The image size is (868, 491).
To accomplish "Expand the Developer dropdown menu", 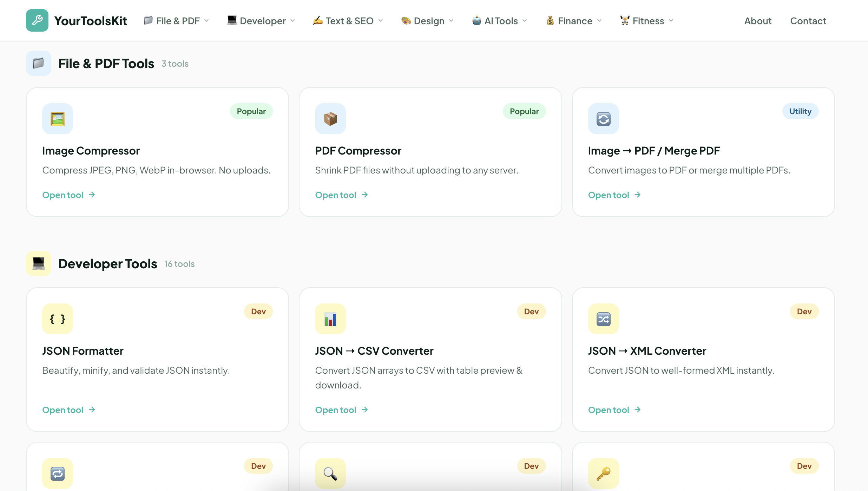I will pos(261,21).
